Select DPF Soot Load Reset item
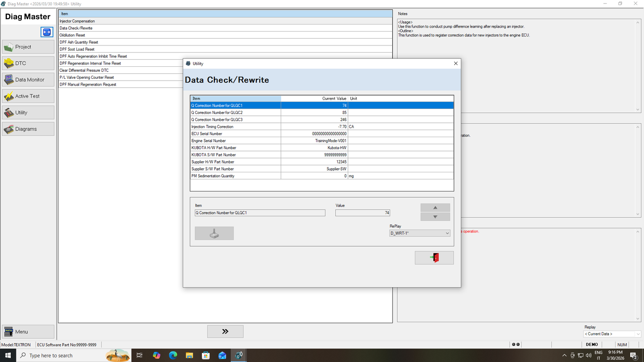644x362 pixels. point(225,49)
